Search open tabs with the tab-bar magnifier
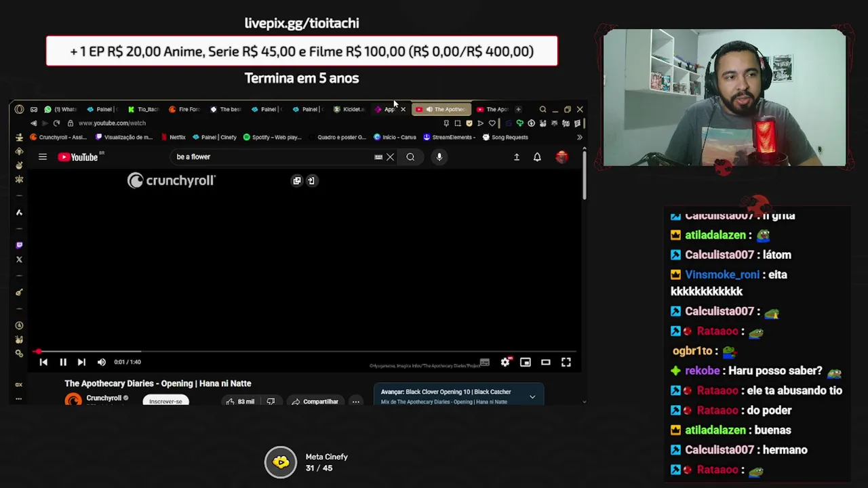868x488 pixels. pyautogui.click(x=542, y=109)
